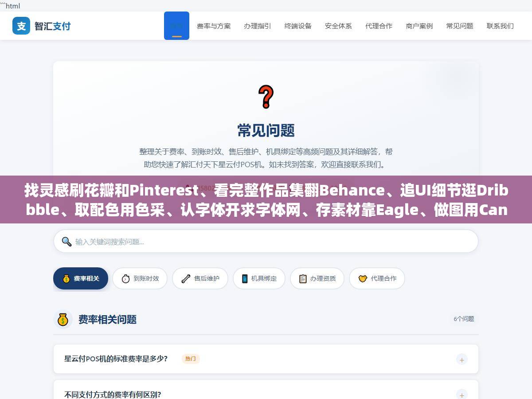Click the handshake icon in 代理合作 pill

[x=363, y=278]
